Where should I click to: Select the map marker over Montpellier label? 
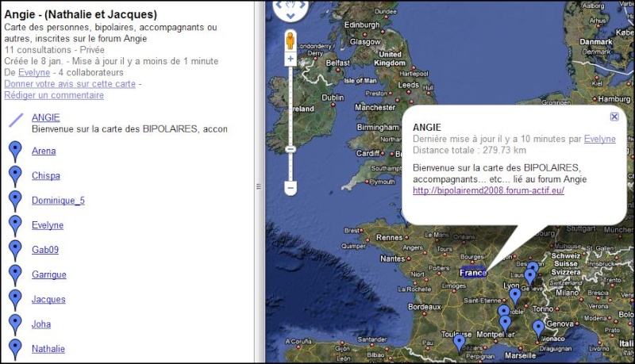point(506,324)
